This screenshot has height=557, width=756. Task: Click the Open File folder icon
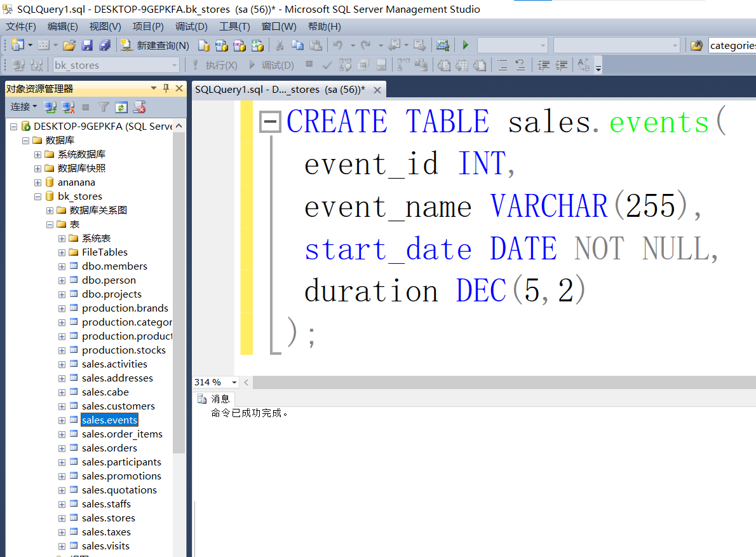[x=69, y=45]
